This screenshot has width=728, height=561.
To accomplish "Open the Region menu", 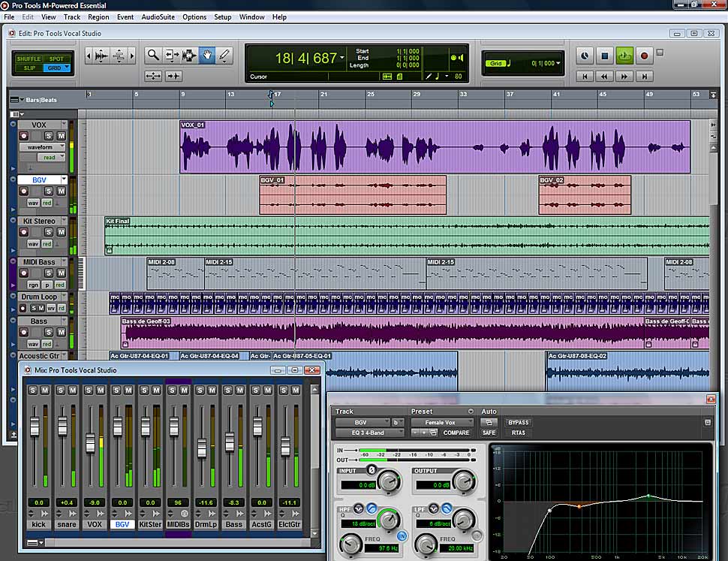I will (98, 17).
